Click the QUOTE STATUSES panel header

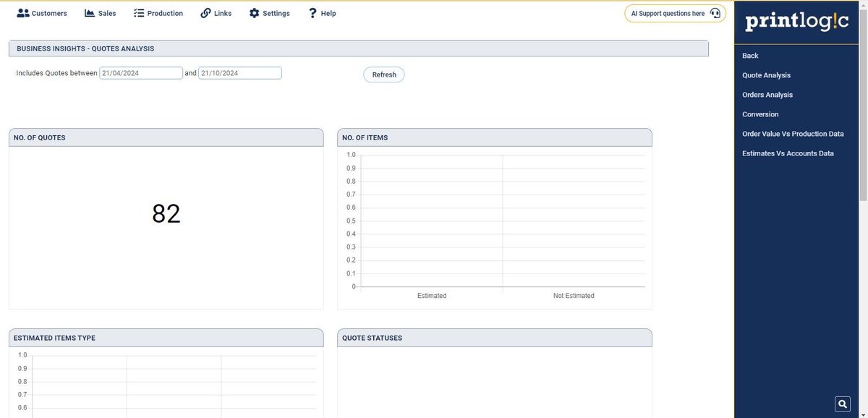click(495, 338)
